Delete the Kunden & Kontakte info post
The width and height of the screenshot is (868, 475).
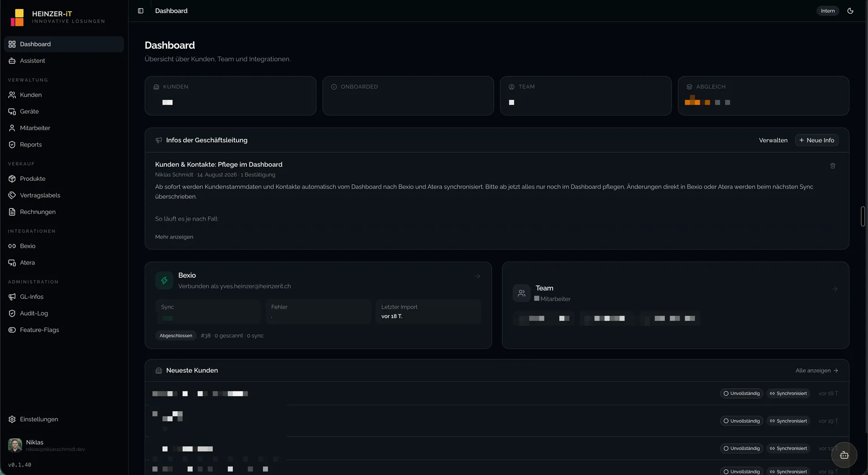[833, 166]
